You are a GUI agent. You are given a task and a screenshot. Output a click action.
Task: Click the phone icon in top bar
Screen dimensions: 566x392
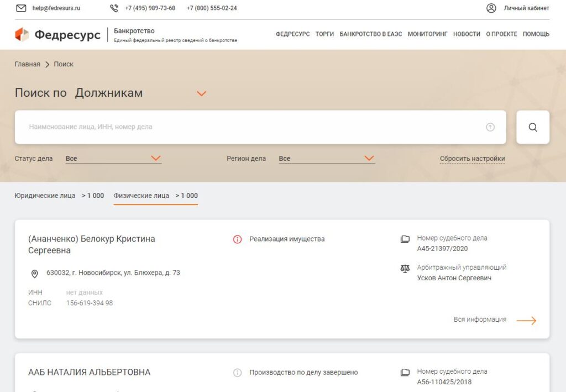[x=114, y=8]
